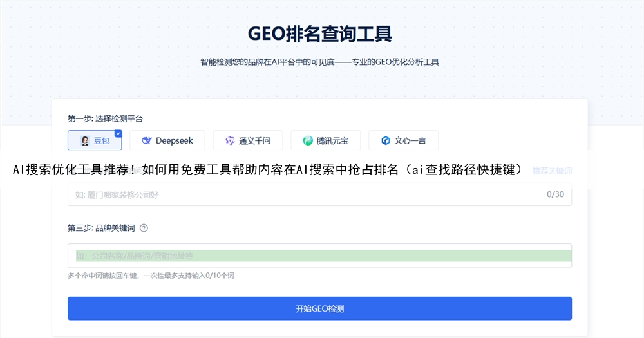The width and height of the screenshot is (644, 338).
Task: Click the AI搜索优化工具推荐 banner caption
Action: click(267, 170)
